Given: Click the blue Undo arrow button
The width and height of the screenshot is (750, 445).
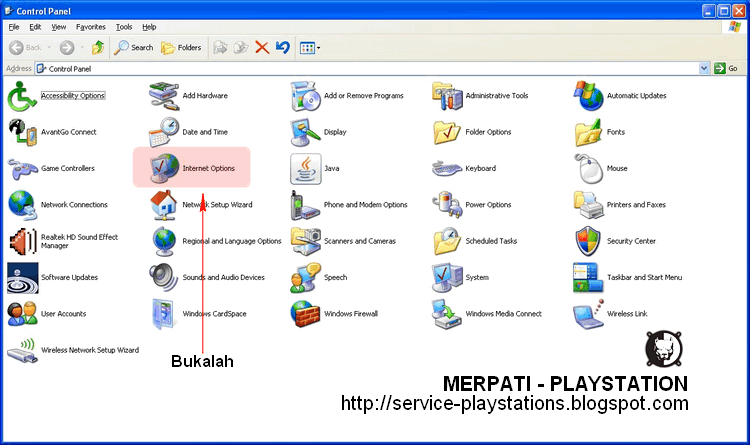Looking at the screenshot, I should point(283,47).
